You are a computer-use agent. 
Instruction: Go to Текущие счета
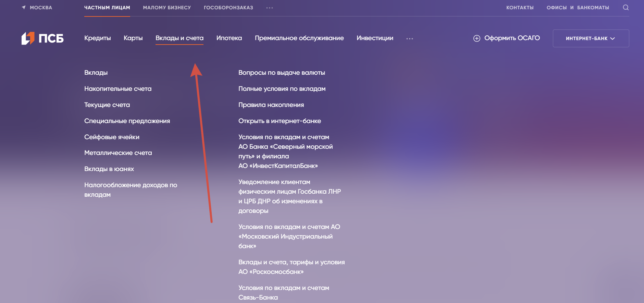tap(107, 105)
